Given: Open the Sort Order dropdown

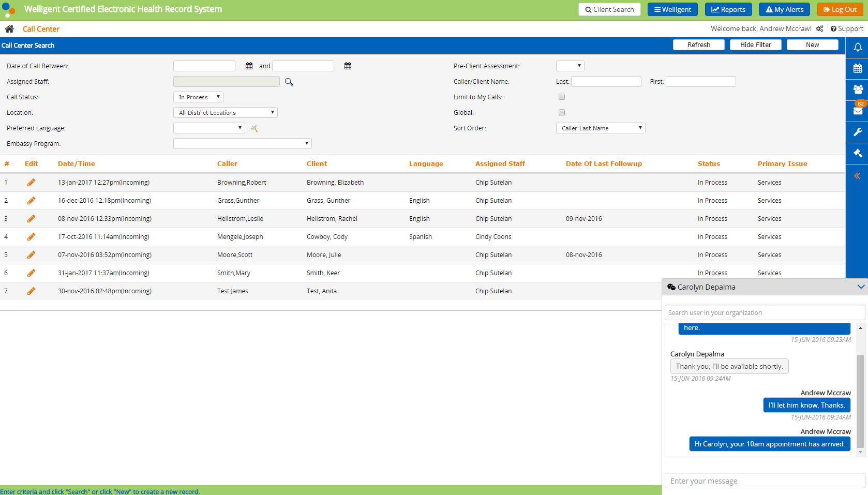Looking at the screenshot, I should [600, 128].
